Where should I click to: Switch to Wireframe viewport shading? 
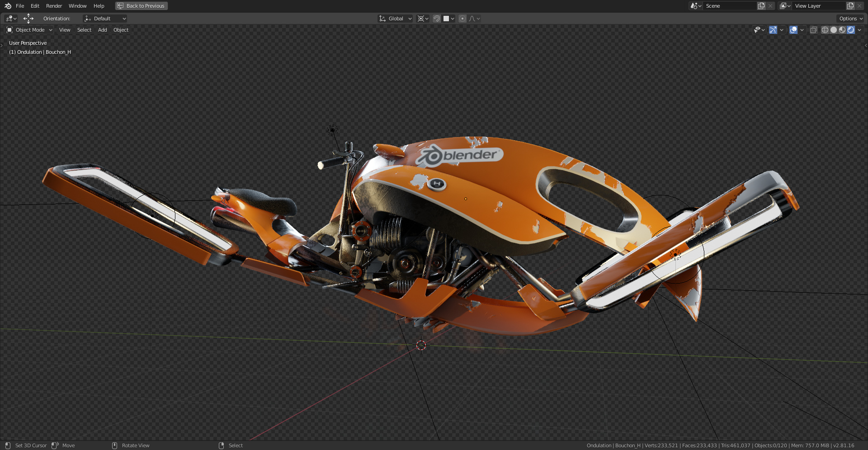pyautogui.click(x=825, y=30)
